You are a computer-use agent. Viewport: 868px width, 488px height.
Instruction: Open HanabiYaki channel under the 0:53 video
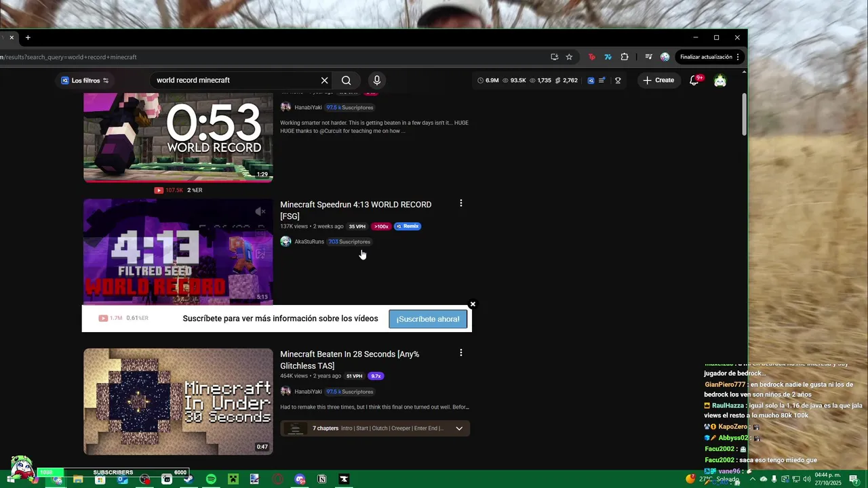(x=308, y=108)
